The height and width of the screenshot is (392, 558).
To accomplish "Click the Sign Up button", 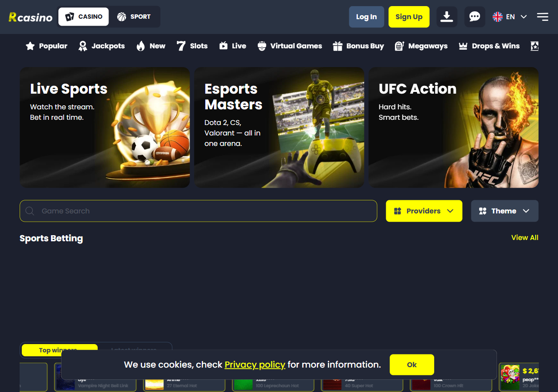I will point(409,17).
